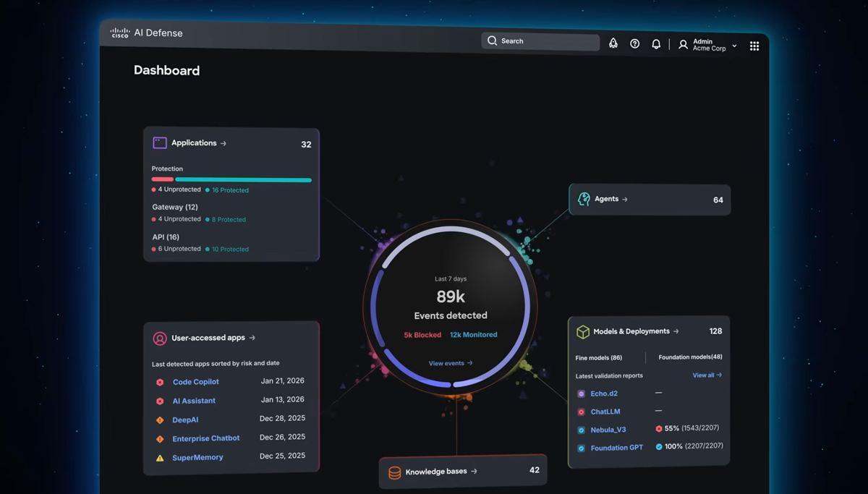This screenshot has width=868, height=494.
Task: Click the Gateway (12) heading
Action: 175,208
